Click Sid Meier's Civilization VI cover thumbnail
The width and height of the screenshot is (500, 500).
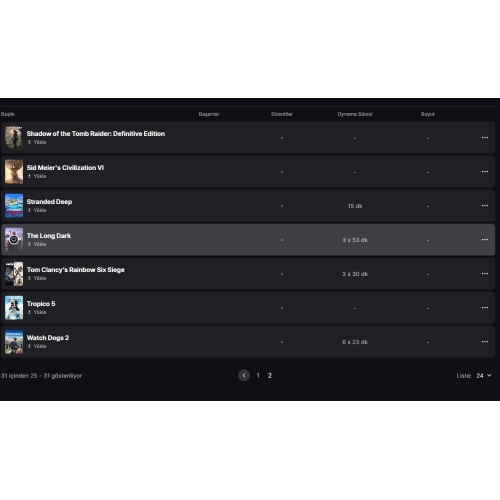click(x=14, y=172)
